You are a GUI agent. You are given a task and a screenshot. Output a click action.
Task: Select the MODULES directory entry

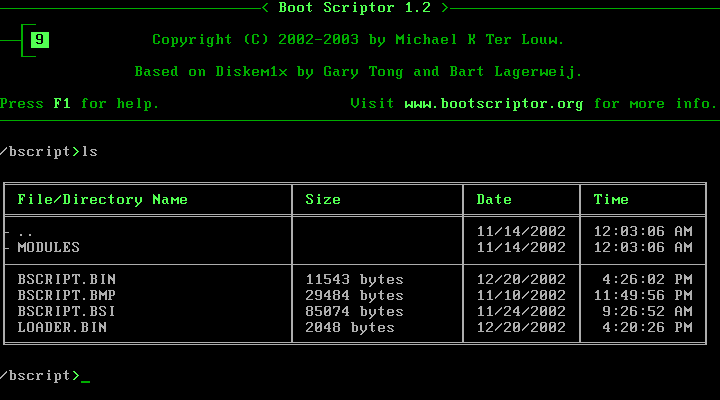[x=49, y=248]
